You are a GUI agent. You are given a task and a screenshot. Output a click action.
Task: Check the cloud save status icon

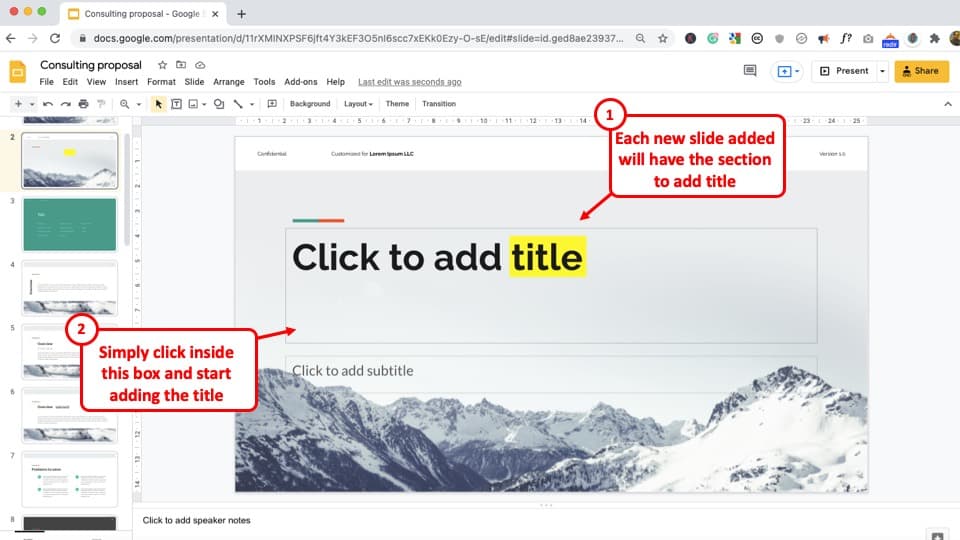click(x=200, y=65)
